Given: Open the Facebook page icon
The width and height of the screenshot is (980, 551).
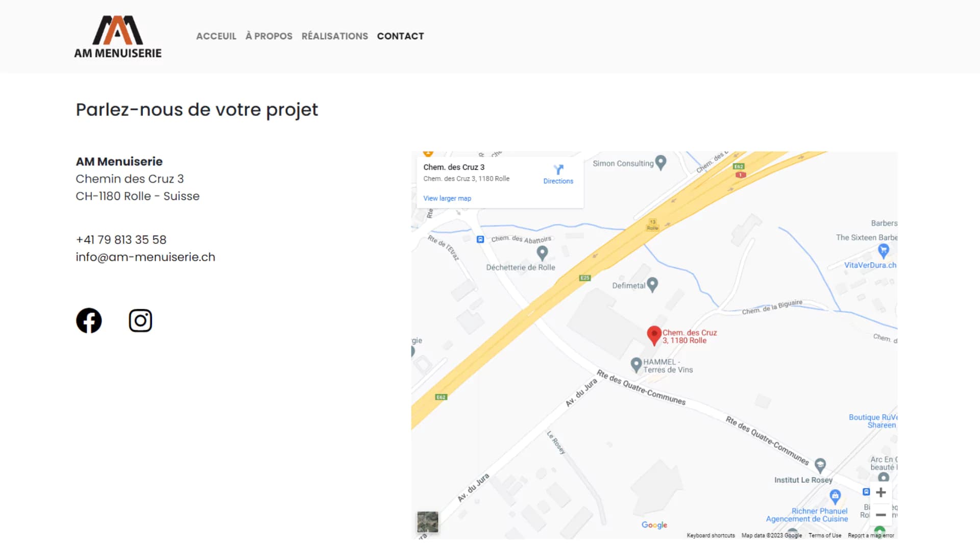Looking at the screenshot, I should (89, 320).
